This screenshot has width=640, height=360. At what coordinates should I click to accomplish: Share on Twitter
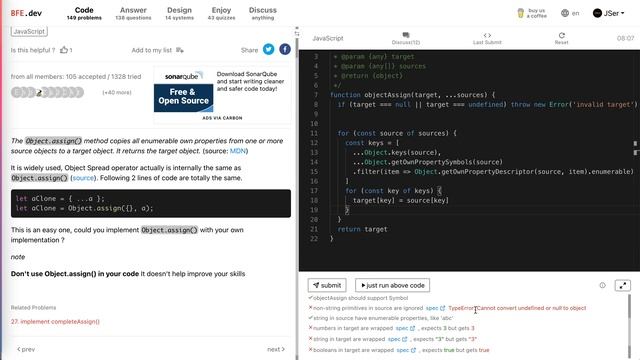[x=268, y=49]
